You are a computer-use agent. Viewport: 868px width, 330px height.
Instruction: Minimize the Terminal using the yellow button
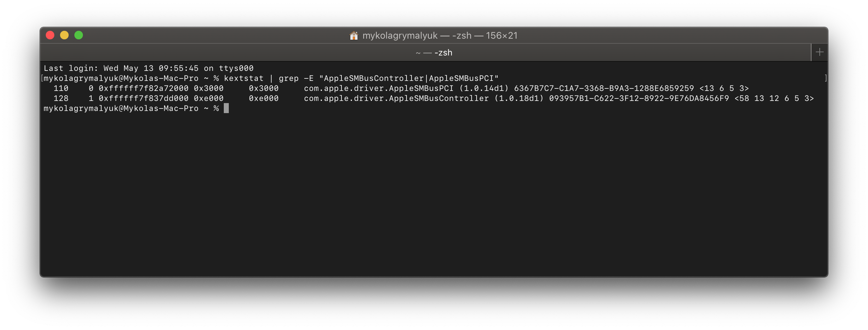point(64,35)
